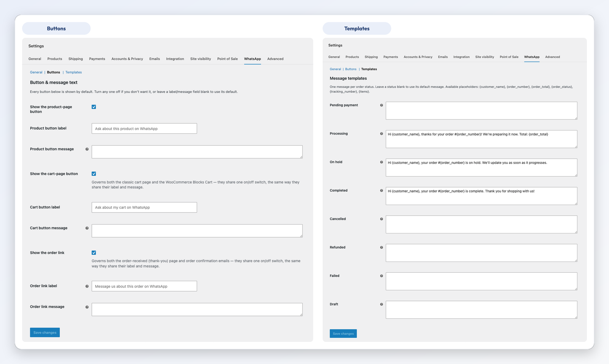This screenshot has height=364, width=609.
Task: Open Point of Sale tab in Templates panel
Action: 509,57
